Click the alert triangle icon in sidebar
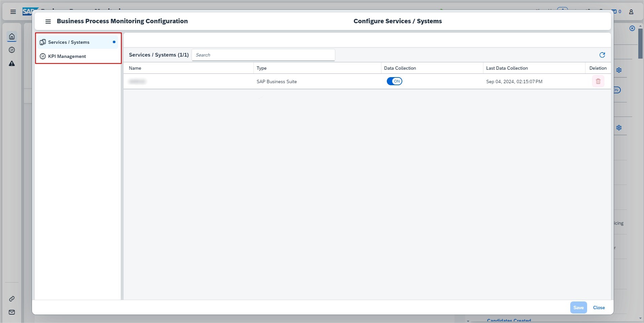This screenshot has height=323, width=644. pyautogui.click(x=12, y=63)
